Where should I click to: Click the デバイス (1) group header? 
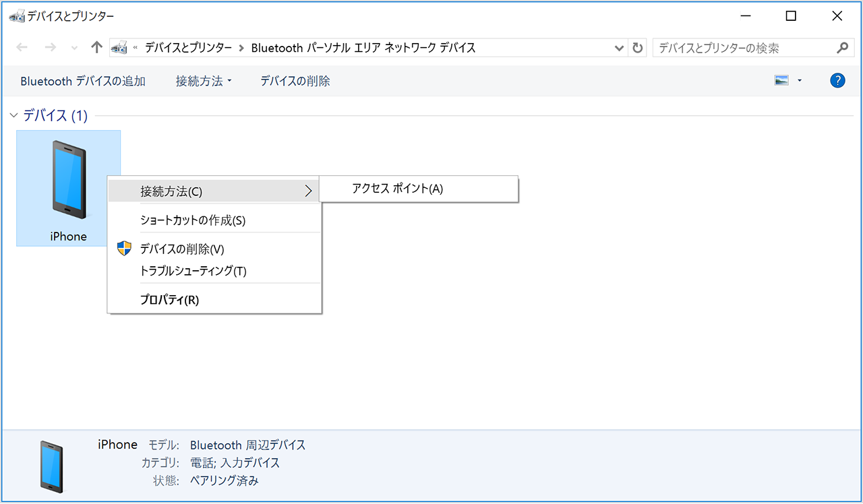[x=55, y=116]
